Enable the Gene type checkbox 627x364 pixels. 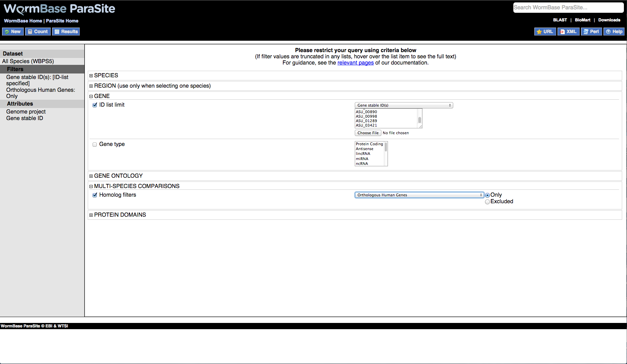coord(95,145)
